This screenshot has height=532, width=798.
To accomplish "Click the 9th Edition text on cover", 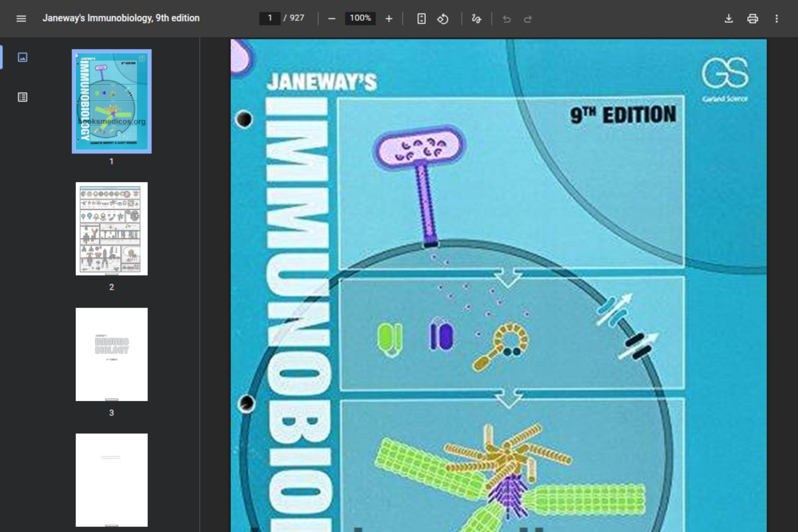I will pos(623,115).
